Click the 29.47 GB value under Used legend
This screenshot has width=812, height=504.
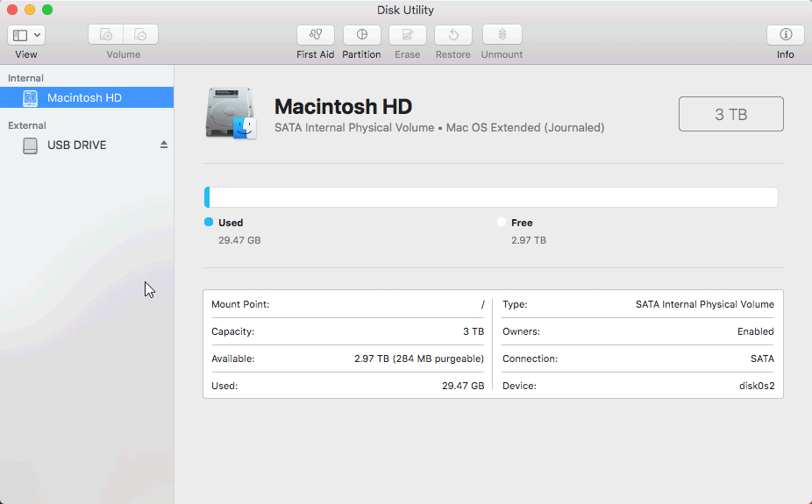239,240
